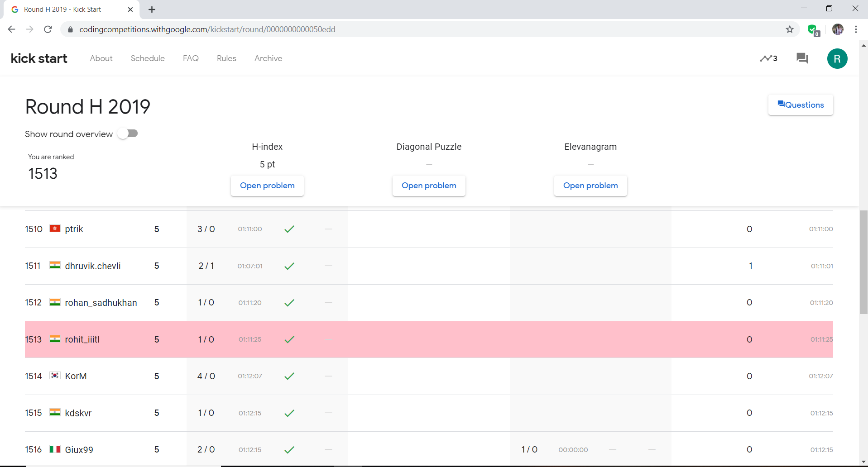
Task: Click the H-index column heading
Action: click(x=267, y=147)
